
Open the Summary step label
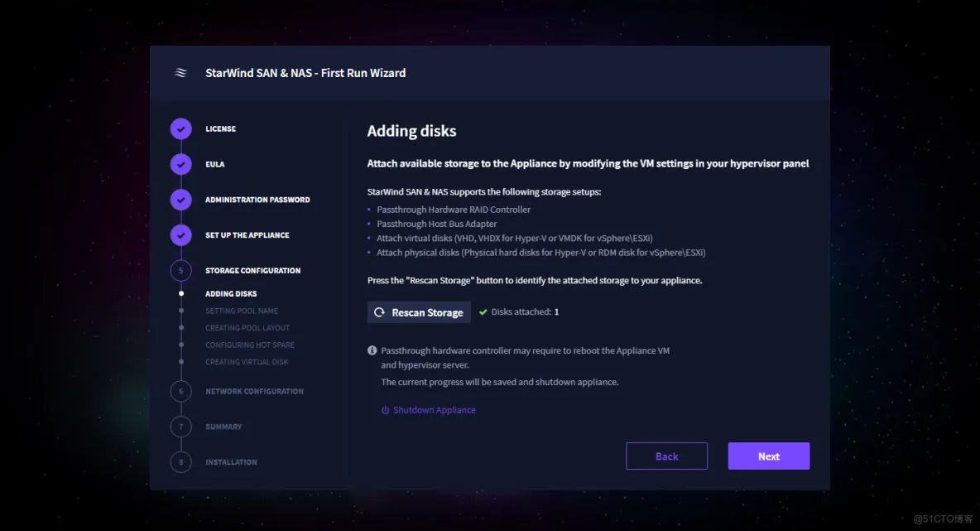[x=223, y=427]
